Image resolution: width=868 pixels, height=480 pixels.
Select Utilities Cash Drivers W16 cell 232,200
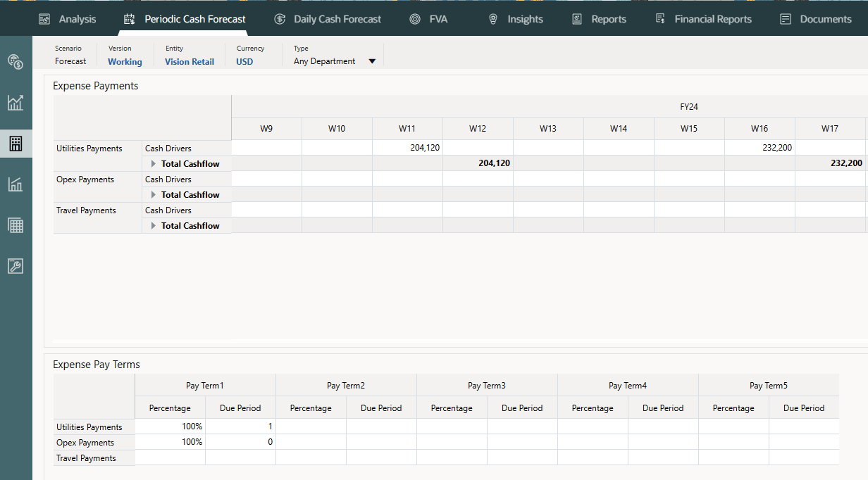coord(759,149)
